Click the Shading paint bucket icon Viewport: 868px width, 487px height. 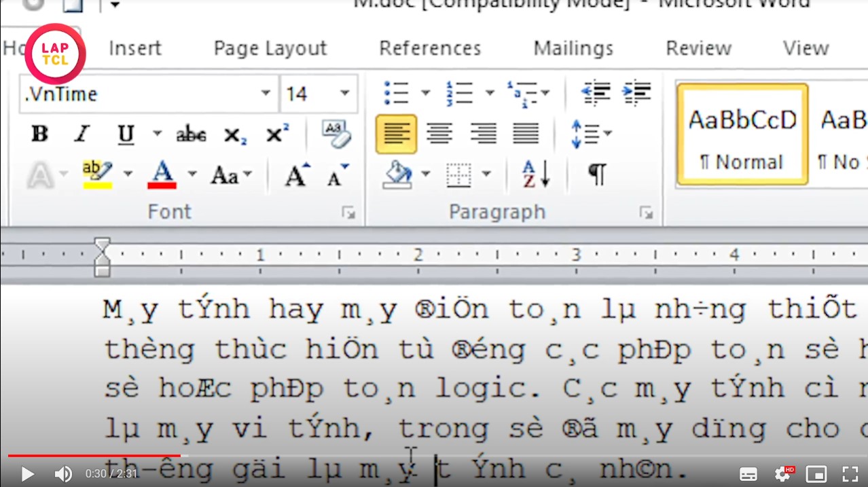[x=399, y=175]
